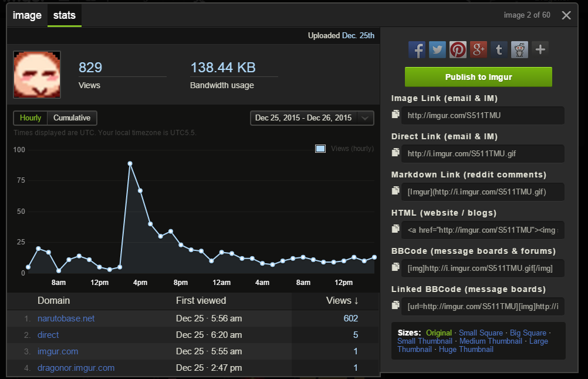
Task: Copy the Linked BBCode to clipboard
Action: coord(396,306)
